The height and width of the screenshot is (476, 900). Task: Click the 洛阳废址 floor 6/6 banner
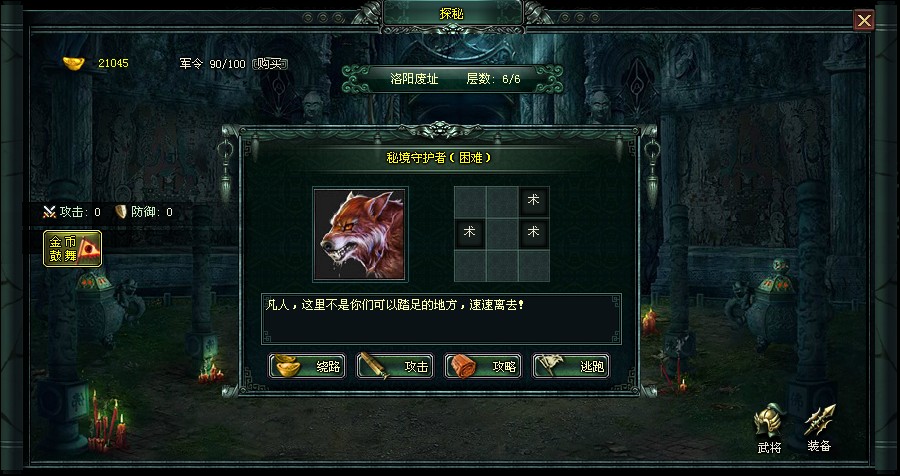click(x=453, y=79)
